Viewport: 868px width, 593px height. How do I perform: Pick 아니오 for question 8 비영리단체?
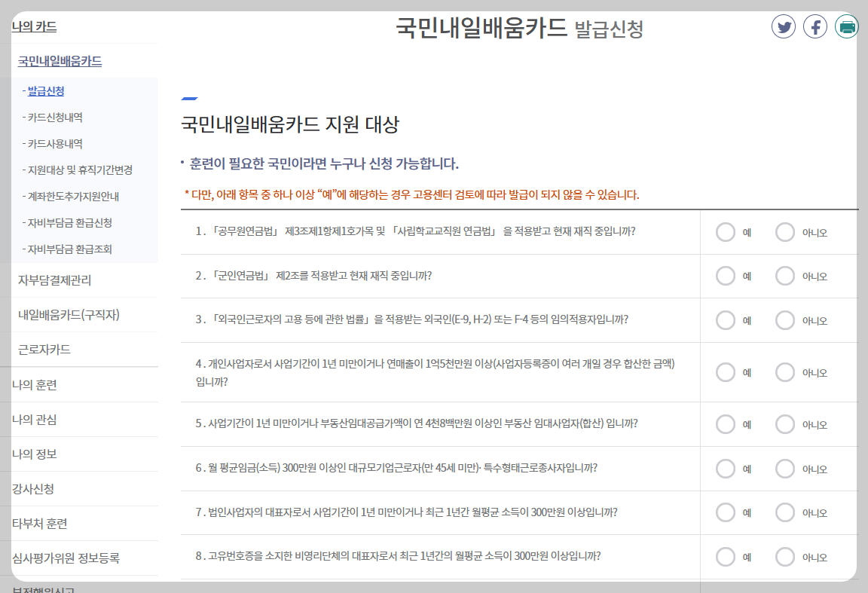point(784,557)
